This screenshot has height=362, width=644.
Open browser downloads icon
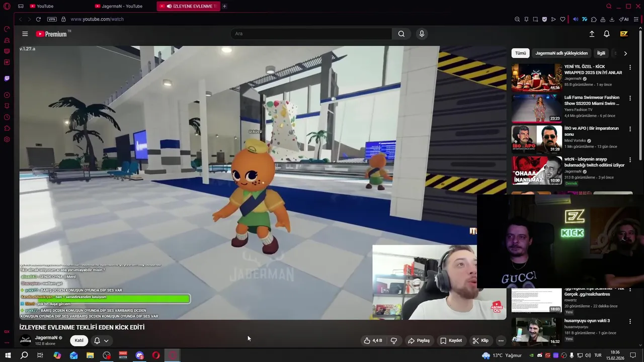(612, 19)
